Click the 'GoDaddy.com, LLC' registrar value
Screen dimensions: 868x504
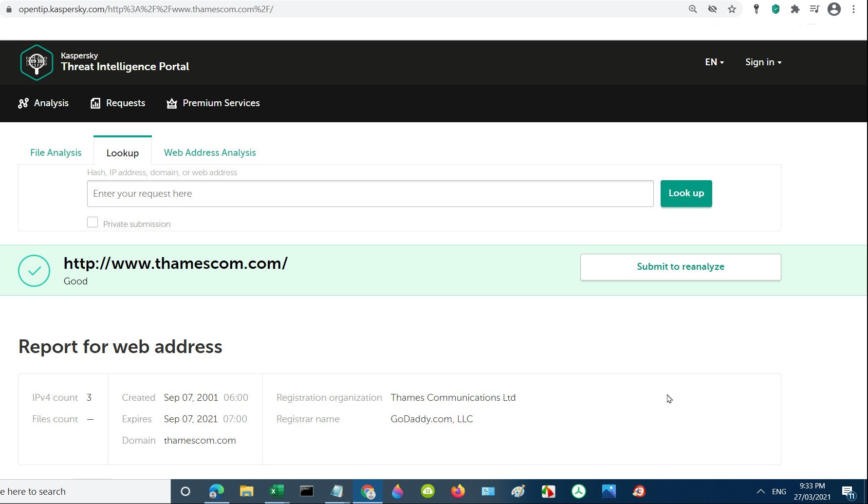point(431,419)
